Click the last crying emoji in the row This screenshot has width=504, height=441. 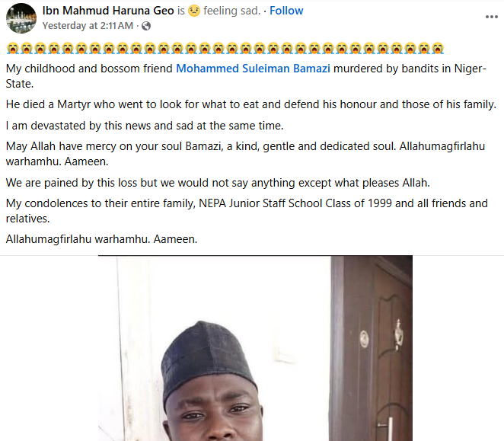pyautogui.click(x=438, y=48)
